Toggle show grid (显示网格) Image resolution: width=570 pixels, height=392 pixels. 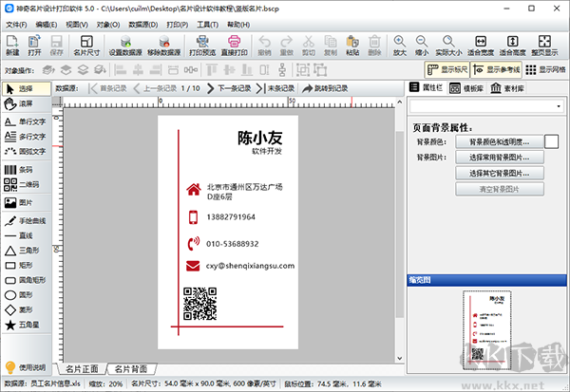point(545,69)
